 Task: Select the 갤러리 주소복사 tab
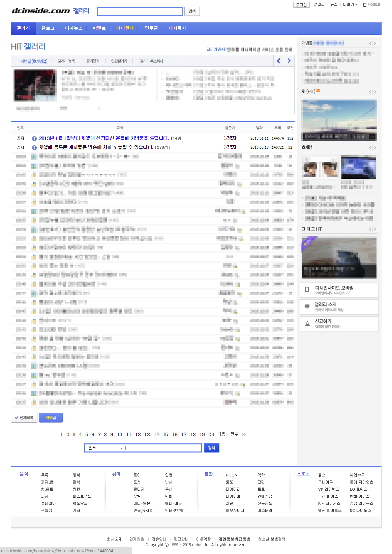click(x=151, y=61)
